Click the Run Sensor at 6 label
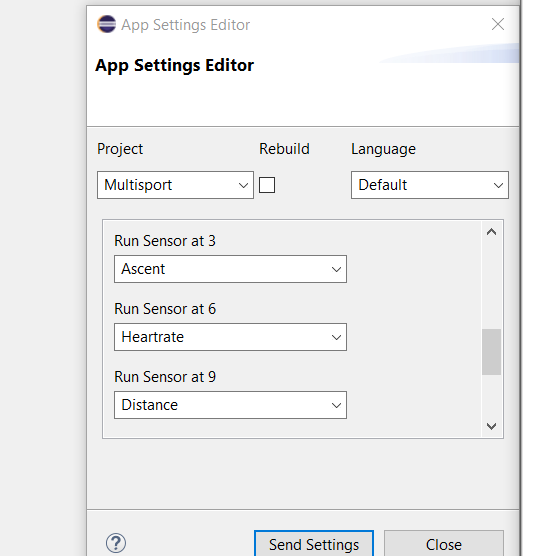 click(165, 309)
